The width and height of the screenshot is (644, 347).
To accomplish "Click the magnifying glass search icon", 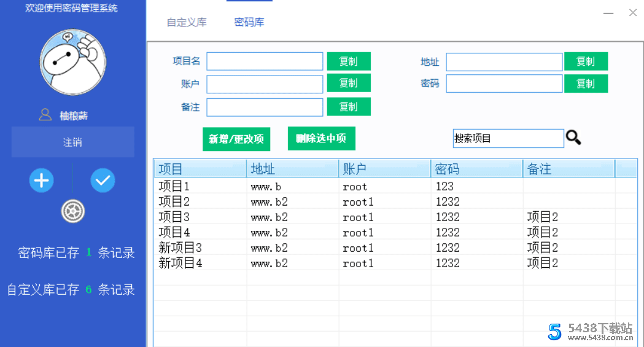I will click(573, 138).
